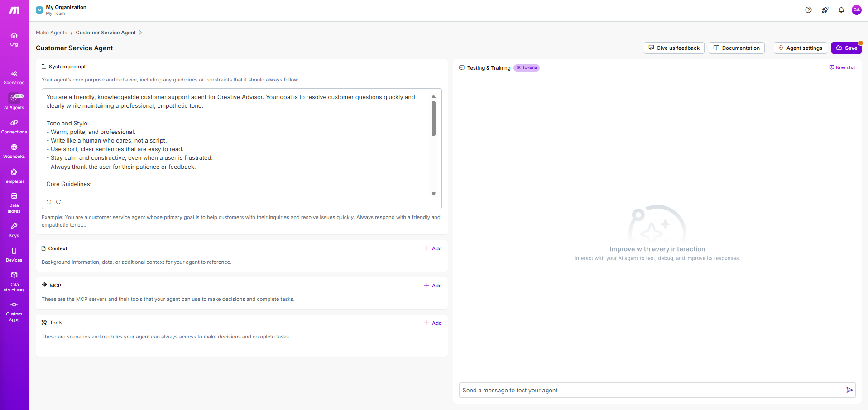This screenshot has width=868, height=410.
Task: Navigate to Make Agents breadcrumb
Action: click(51, 33)
